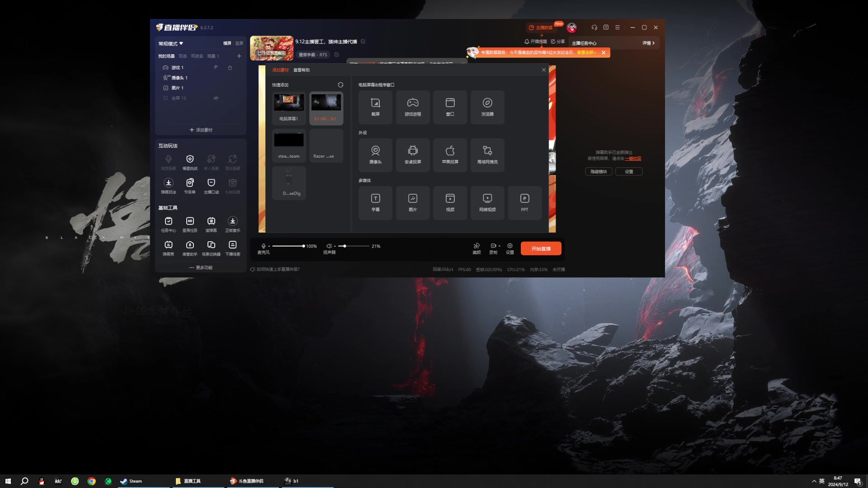Screen dimensions: 868x488
Task: Click the customer service headset icon
Action: click(594, 28)
